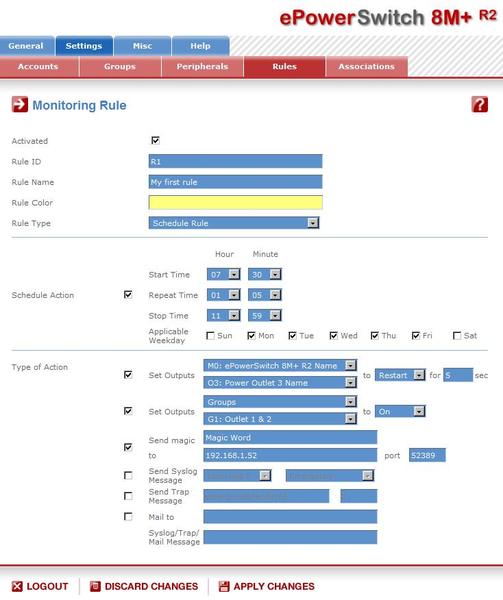Screen dimensions: 503x600
Task: Click the red arrow icon beside Monitoring Rule
Action: [20, 104]
